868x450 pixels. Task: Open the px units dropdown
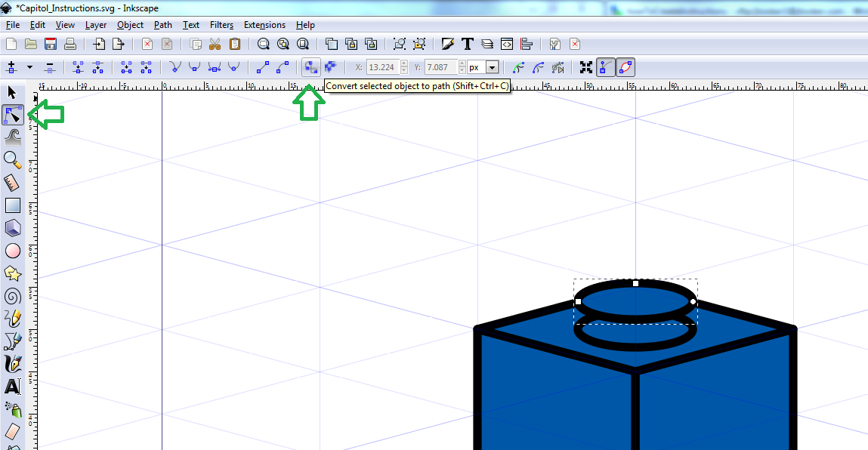coord(492,67)
